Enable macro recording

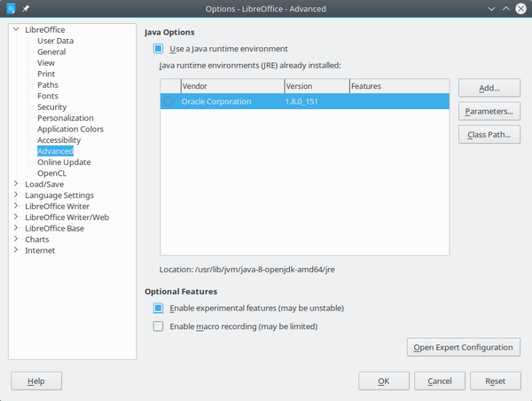pyautogui.click(x=158, y=327)
